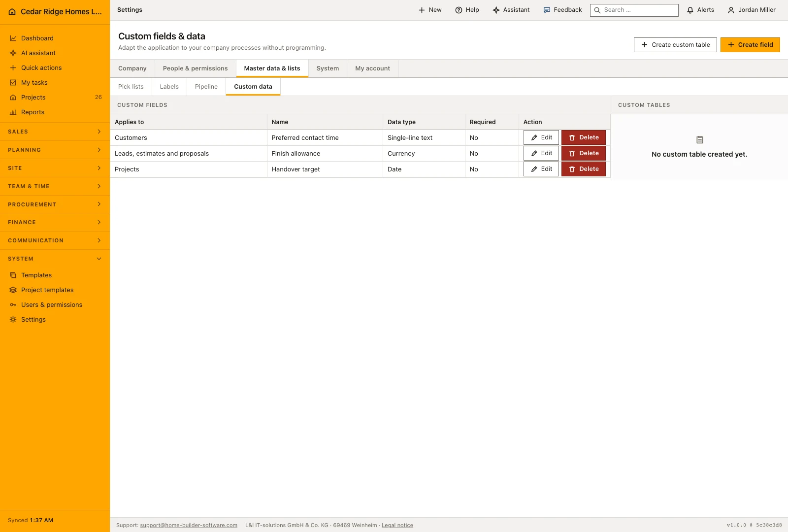Click the Settings gear icon in sidebar
This screenshot has width=788, height=532.
click(x=13, y=320)
